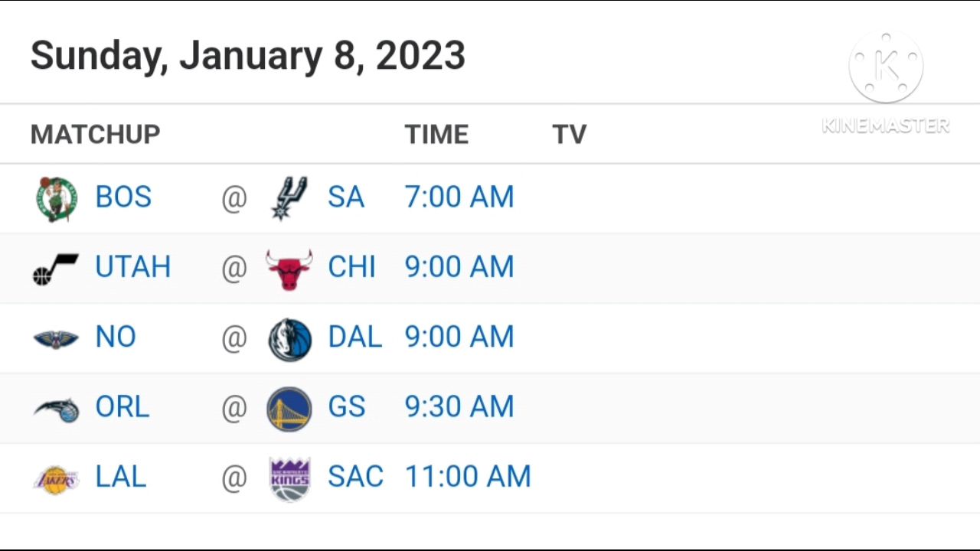The image size is (980, 551).
Task: Click the Utah Jazz logo
Action: (56, 269)
